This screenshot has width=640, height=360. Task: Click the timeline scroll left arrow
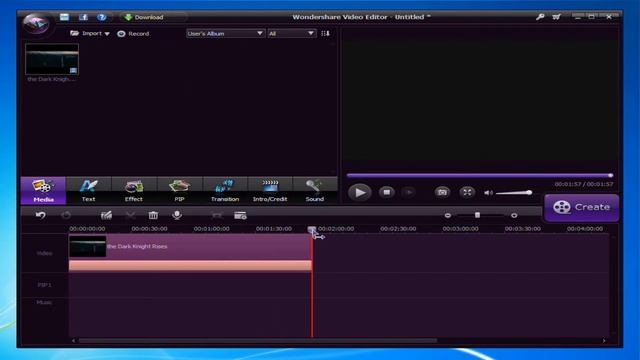coord(73,340)
